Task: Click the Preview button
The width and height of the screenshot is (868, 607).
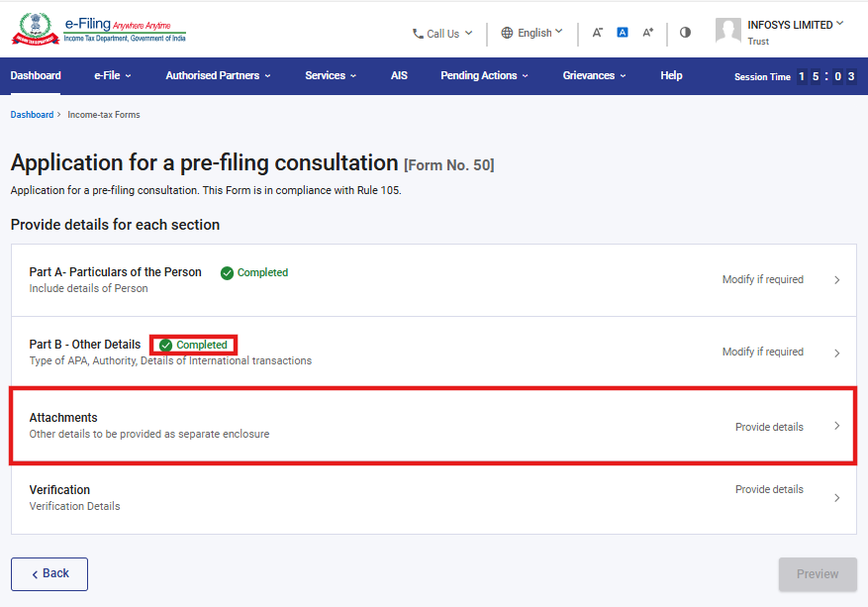Action: click(818, 574)
